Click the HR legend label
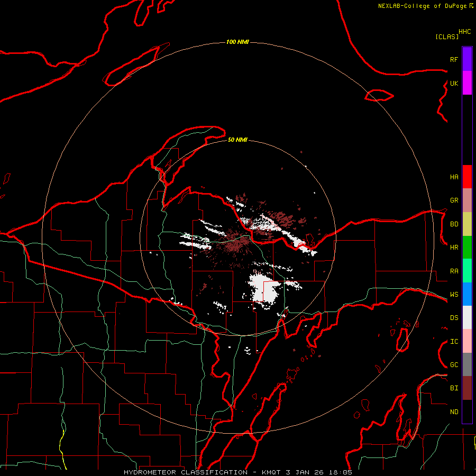Viewport: 476px width, 476px height. click(x=454, y=248)
